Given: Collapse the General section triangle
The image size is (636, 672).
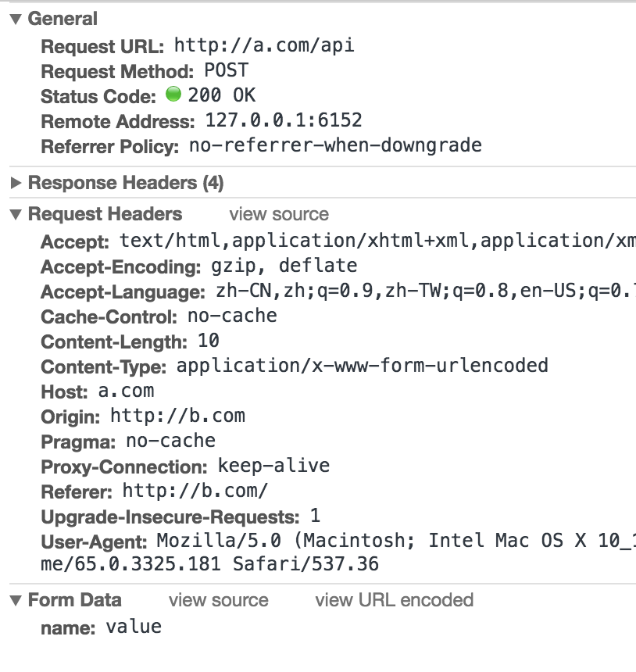Looking at the screenshot, I should 16,19.
